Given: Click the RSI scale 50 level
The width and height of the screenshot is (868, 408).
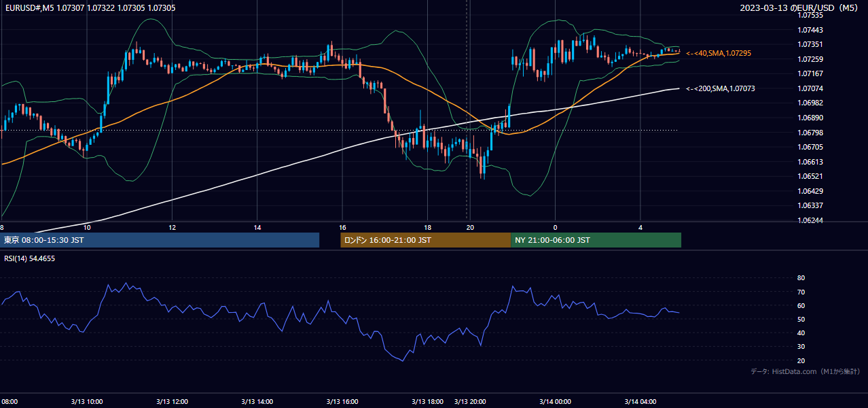Looking at the screenshot, I should click(801, 319).
